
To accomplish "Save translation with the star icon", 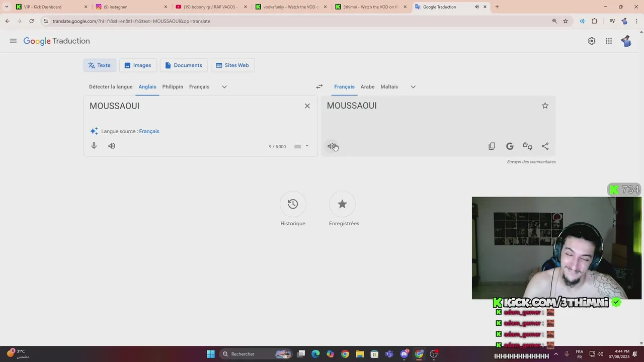I will pyautogui.click(x=545, y=106).
